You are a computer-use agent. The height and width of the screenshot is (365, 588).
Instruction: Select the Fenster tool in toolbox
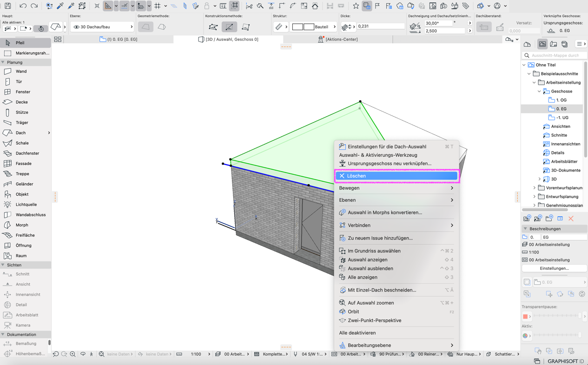click(x=26, y=92)
